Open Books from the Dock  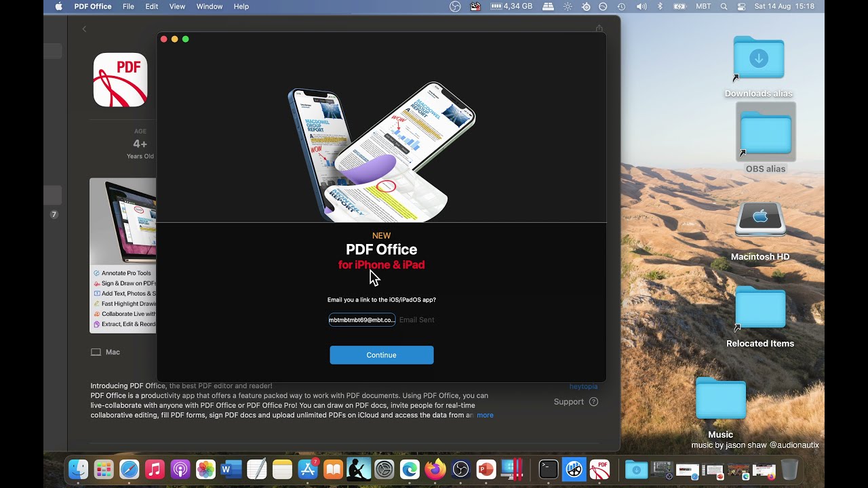[x=333, y=469]
